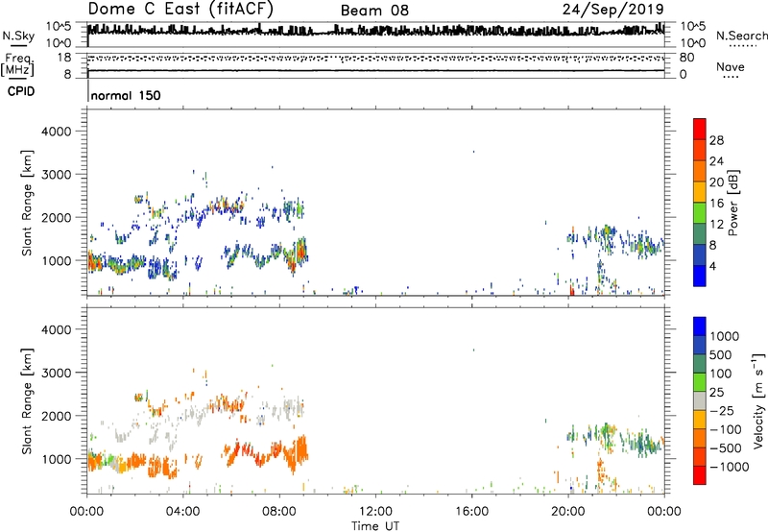Click the "normal 150" CPID mode text
Screen dimensions: 768x532
126,95
